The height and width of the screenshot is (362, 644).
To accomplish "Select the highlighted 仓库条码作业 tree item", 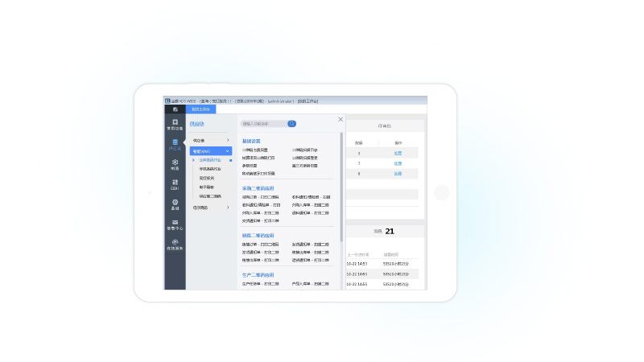I will (210, 160).
